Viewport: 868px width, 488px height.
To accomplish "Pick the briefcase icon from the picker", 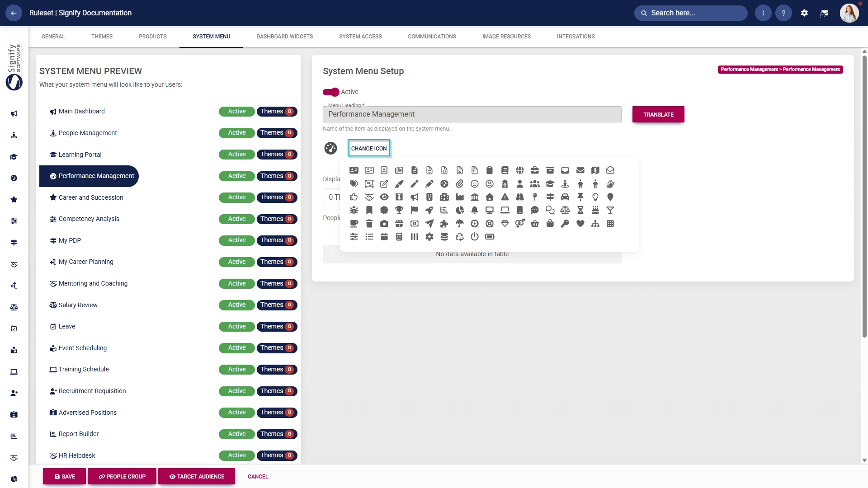I will [535, 170].
